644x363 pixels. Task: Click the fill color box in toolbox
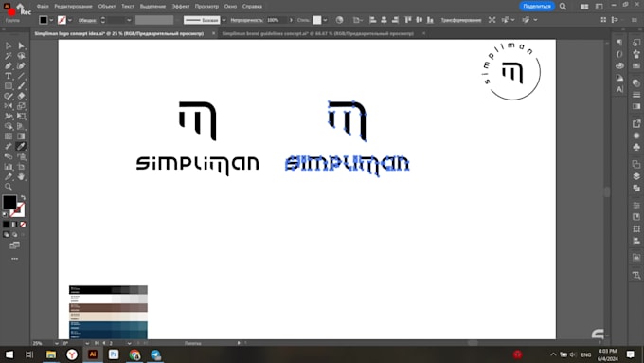[9, 202]
